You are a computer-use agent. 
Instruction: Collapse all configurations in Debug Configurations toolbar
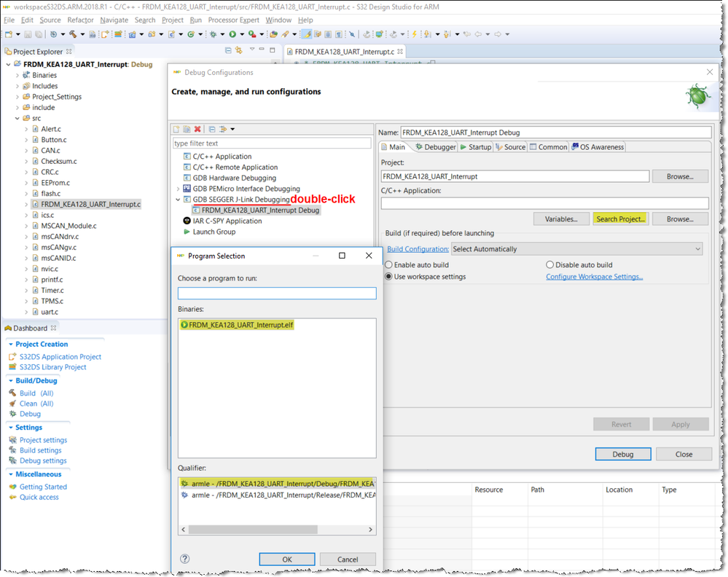[212, 129]
